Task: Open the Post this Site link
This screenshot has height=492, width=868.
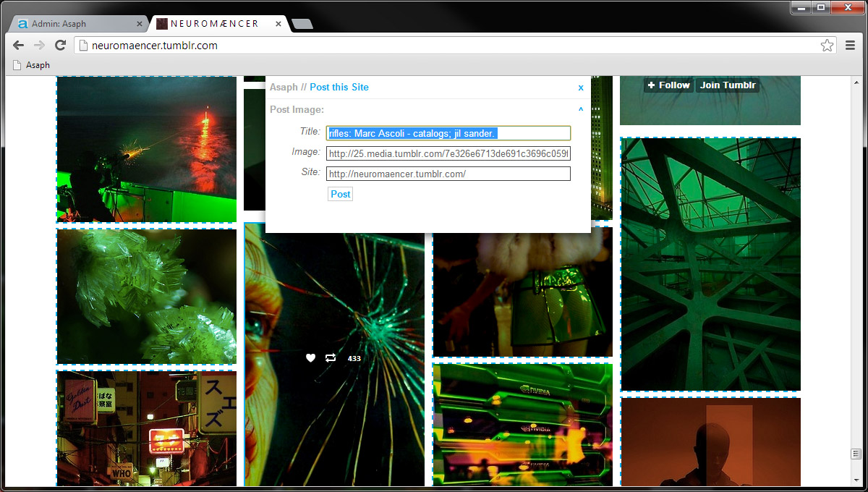Action: (339, 88)
